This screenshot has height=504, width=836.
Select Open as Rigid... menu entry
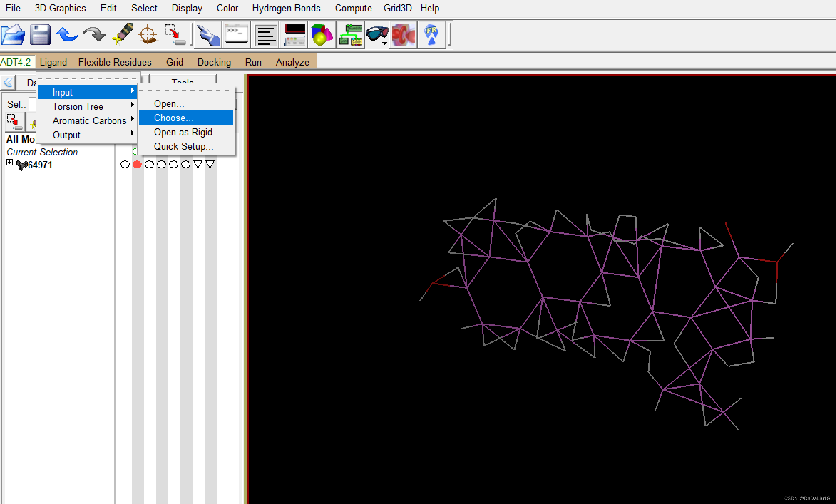point(187,132)
